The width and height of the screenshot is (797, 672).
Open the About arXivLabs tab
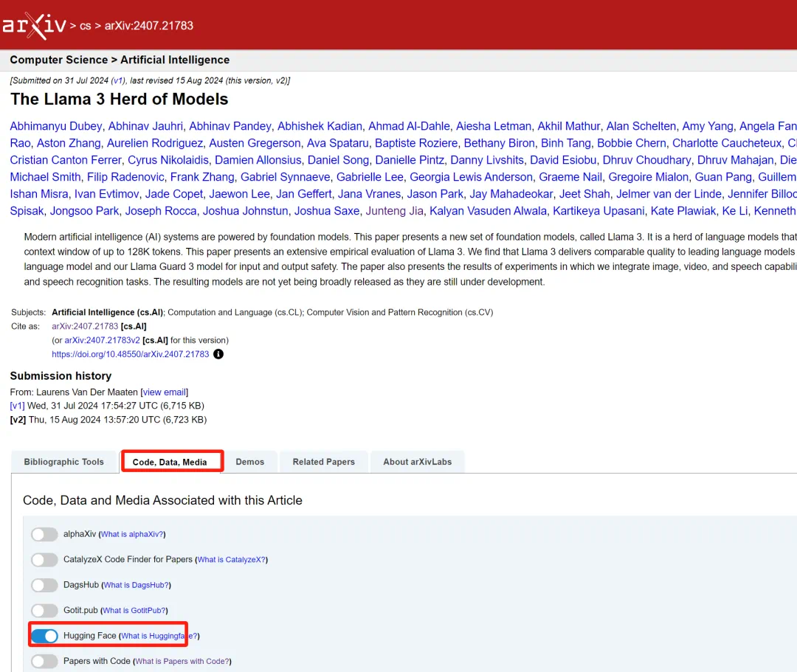pyautogui.click(x=417, y=462)
